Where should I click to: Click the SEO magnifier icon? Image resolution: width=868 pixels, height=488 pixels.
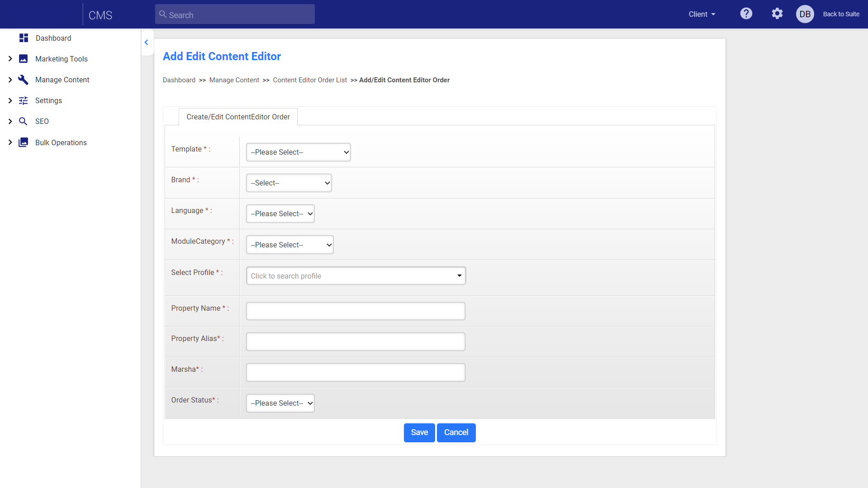tap(23, 121)
